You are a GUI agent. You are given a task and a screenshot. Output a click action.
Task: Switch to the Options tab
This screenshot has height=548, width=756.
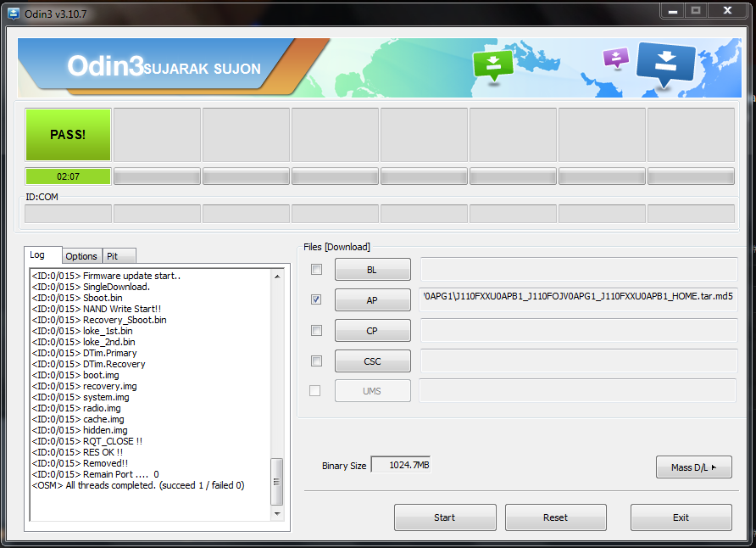click(81, 256)
